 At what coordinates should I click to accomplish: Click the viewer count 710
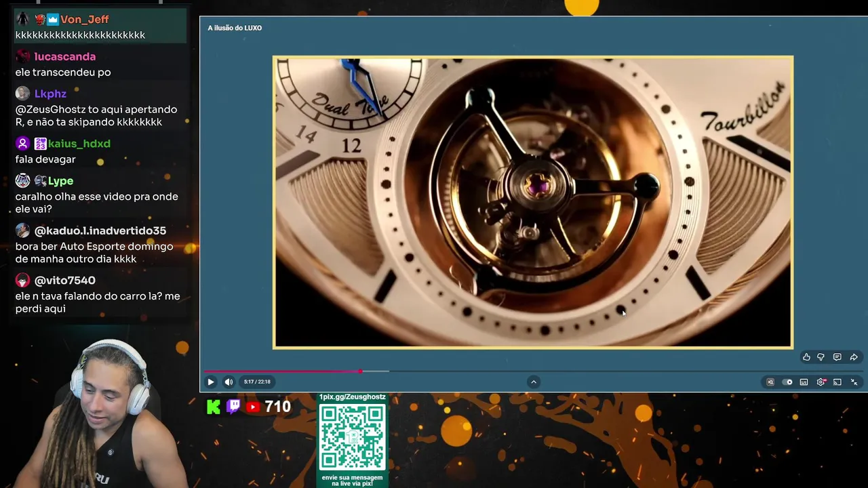[278, 407]
